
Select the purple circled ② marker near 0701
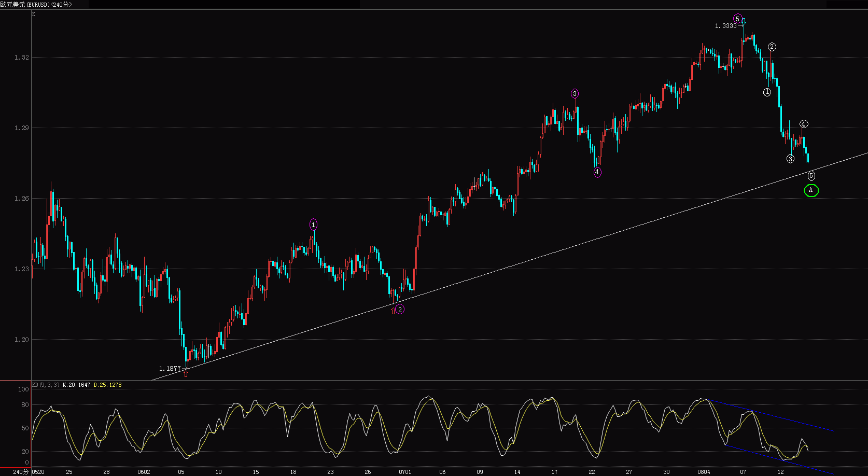(x=399, y=309)
